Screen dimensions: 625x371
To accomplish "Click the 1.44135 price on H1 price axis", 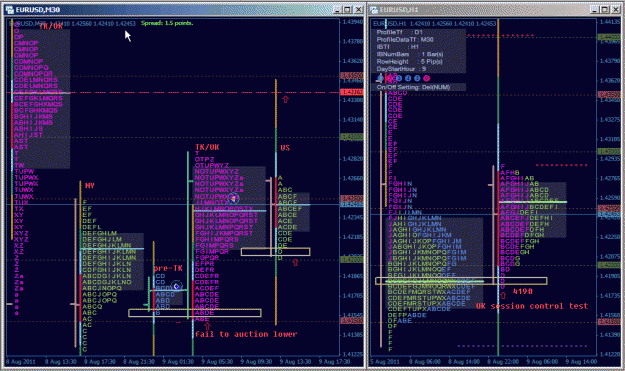I will [610, 22].
